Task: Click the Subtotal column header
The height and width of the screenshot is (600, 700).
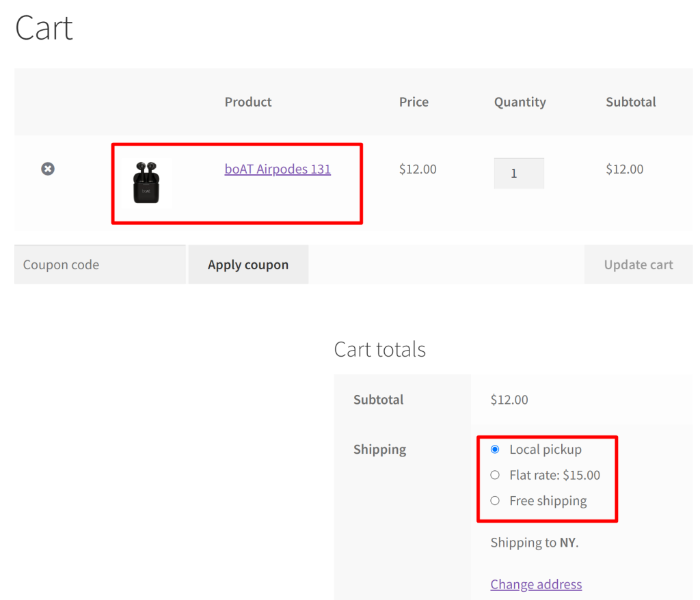Action: point(631,102)
